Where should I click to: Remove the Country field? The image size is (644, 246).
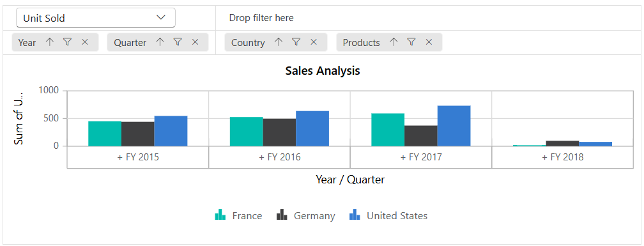pyautogui.click(x=314, y=42)
